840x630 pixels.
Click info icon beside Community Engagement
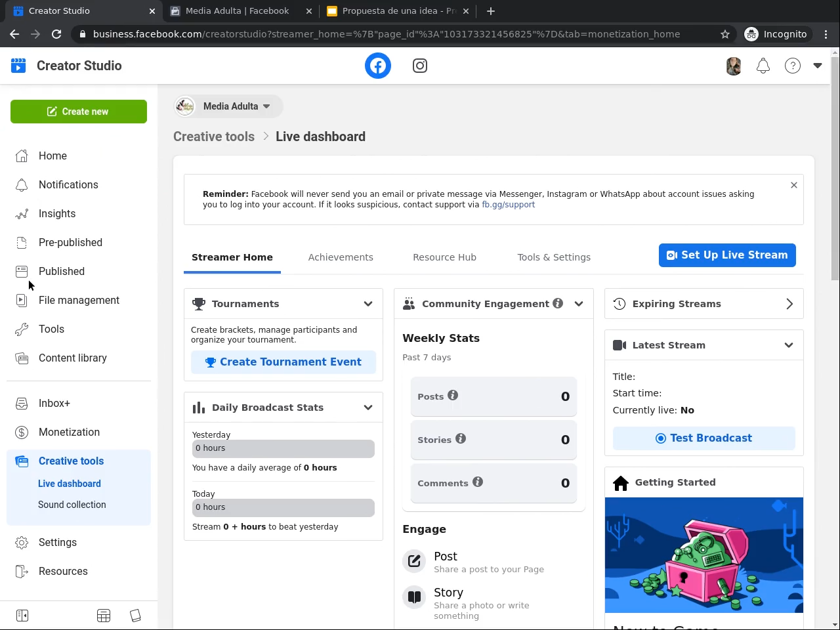[x=558, y=303]
